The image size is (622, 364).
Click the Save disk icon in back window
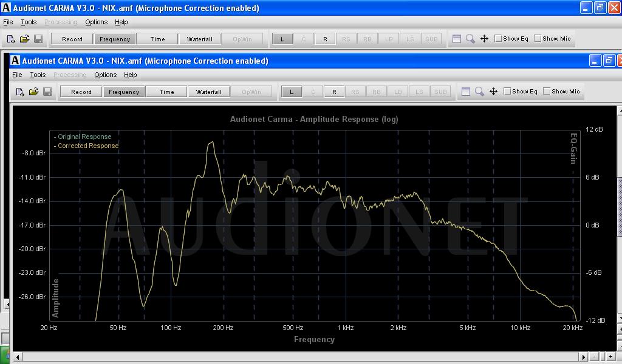pyautogui.click(x=38, y=39)
